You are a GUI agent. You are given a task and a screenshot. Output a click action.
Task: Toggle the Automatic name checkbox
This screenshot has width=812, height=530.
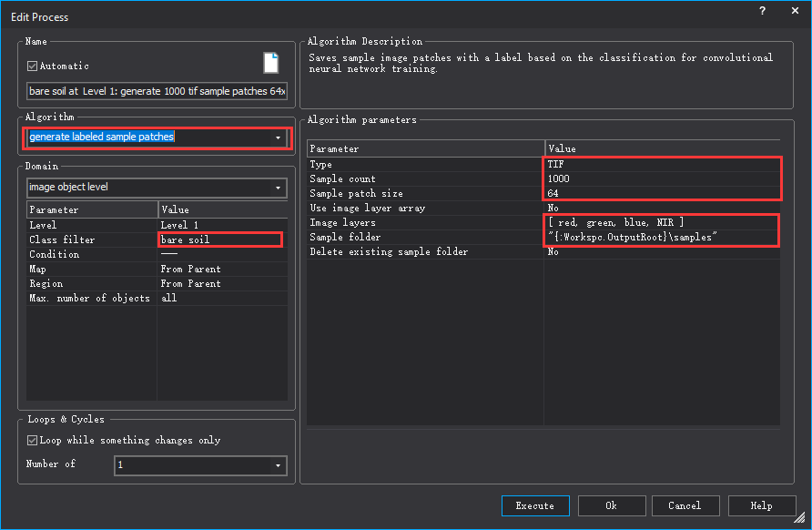pyautogui.click(x=33, y=66)
